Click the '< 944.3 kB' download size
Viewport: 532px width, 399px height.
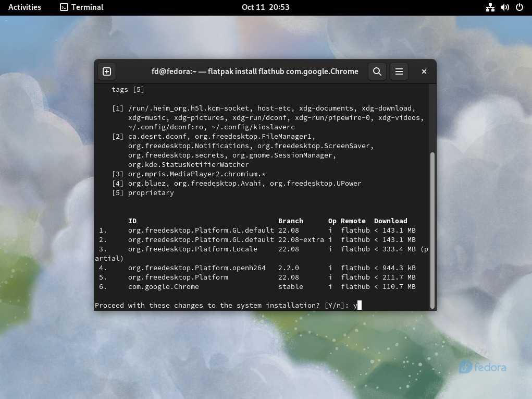tap(395, 268)
